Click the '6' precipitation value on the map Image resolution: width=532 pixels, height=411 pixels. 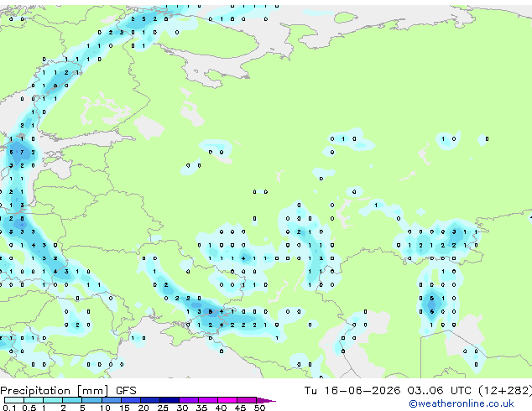(x=431, y=312)
